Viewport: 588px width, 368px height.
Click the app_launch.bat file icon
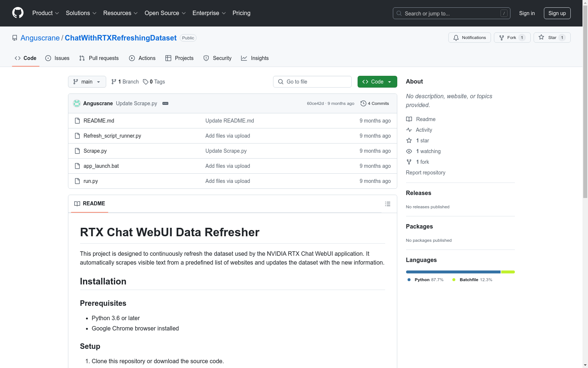tap(77, 166)
